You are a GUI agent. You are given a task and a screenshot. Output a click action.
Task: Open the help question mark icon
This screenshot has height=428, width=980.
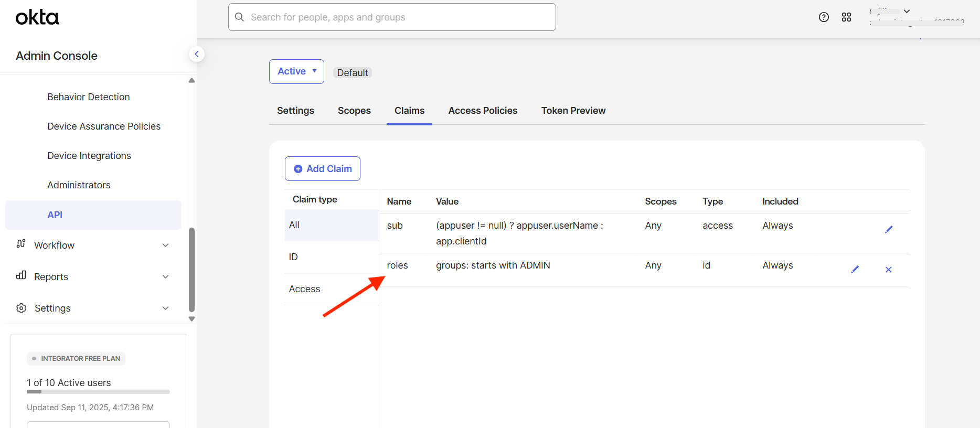(x=824, y=17)
